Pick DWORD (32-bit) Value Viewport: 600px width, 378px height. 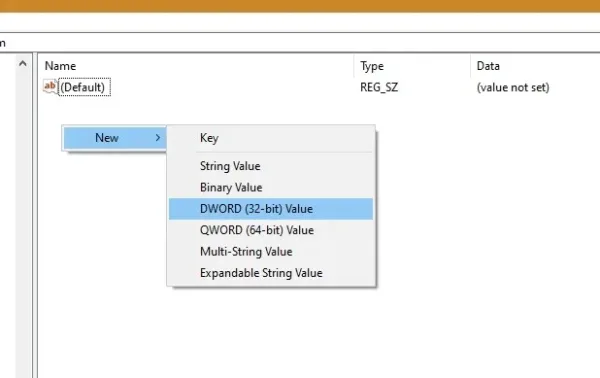tap(271, 209)
